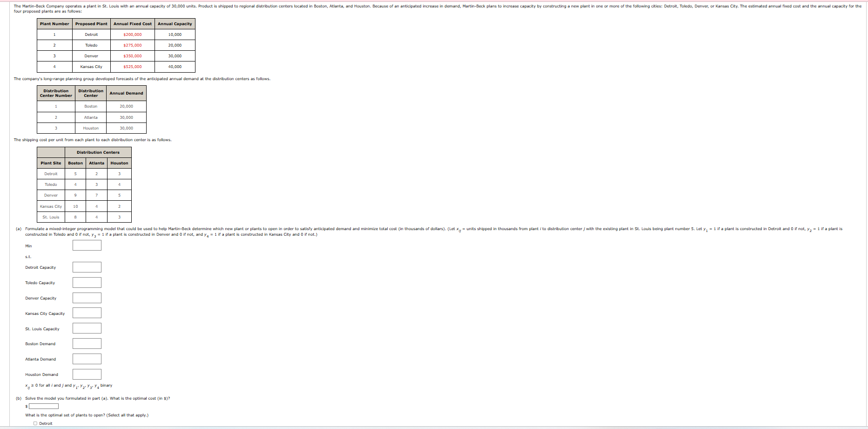Viewport: 868px width, 429px height.
Task: Click the Distribution Centers table header
Action: point(98,152)
